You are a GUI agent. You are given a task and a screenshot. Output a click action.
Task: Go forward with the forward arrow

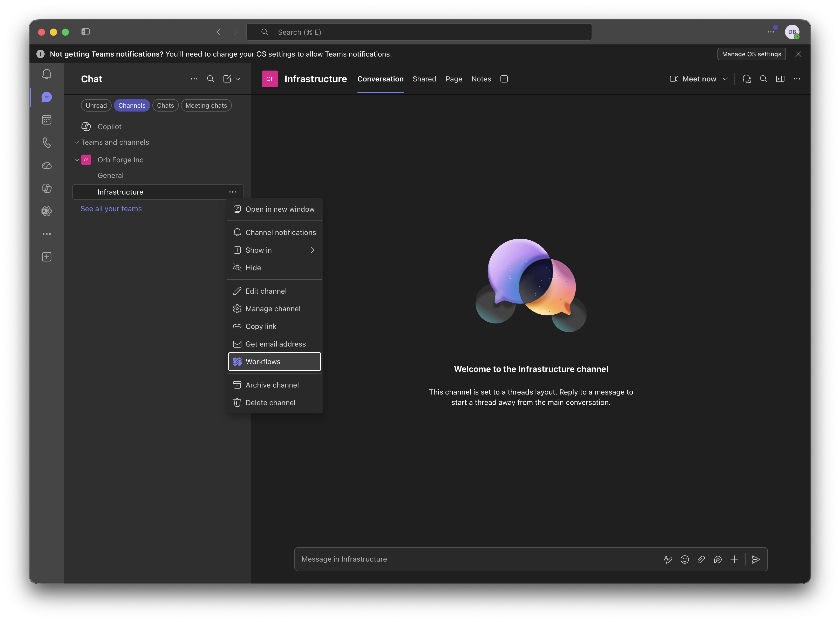coord(235,32)
